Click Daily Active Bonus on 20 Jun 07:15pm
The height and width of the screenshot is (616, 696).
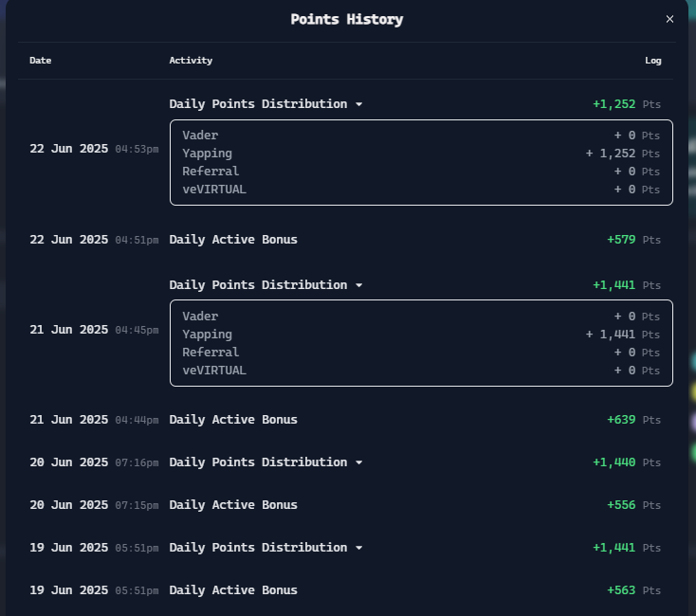233,505
